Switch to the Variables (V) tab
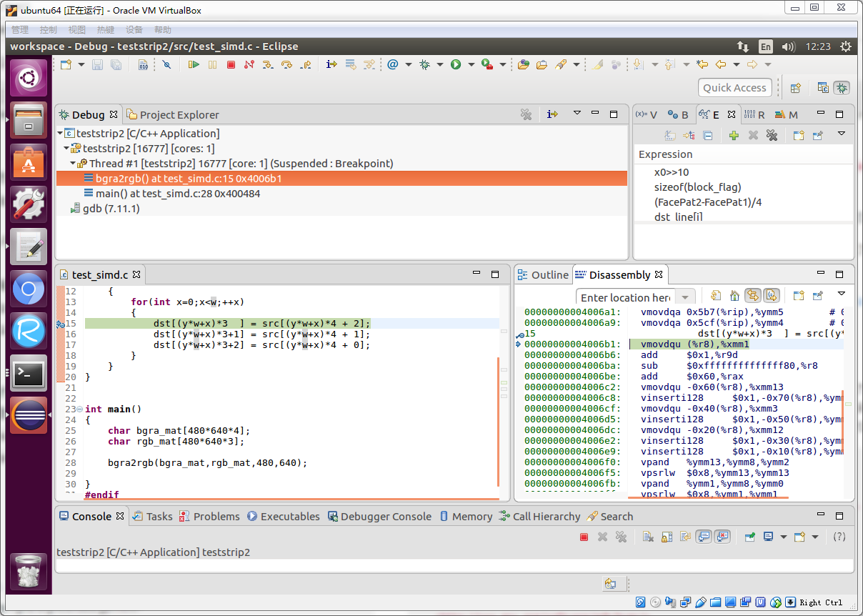The height and width of the screenshot is (616, 863). coord(647,114)
